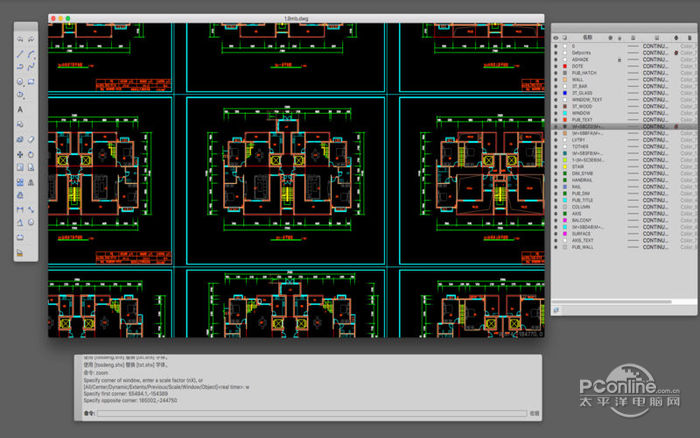Click the drawing window's dwg title text
The width and height of the screenshot is (700, 438).
(296, 19)
